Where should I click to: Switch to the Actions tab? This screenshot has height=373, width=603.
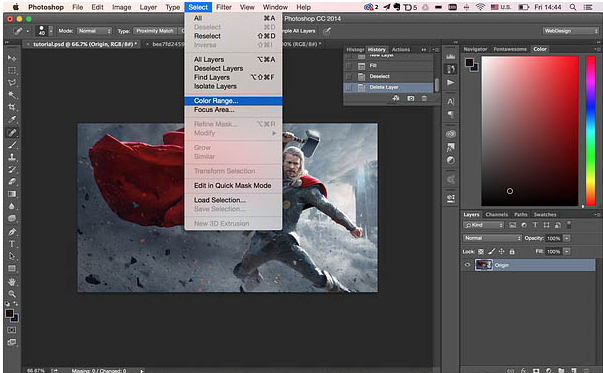point(401,50)
